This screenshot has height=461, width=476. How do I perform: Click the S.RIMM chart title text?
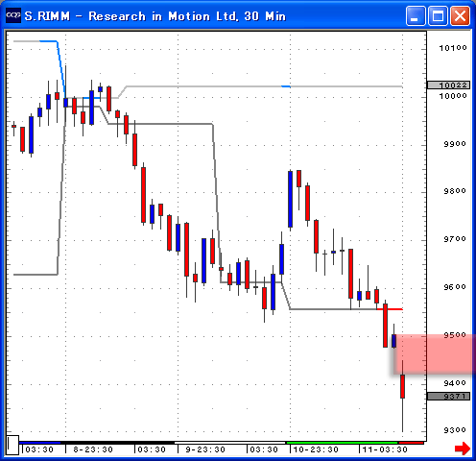point(155,16)
